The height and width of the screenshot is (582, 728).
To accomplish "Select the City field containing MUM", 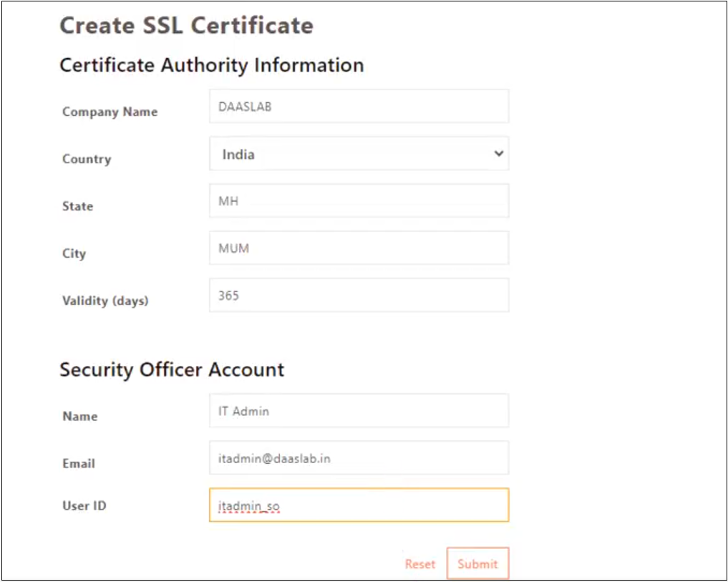I will pos(359,248).
